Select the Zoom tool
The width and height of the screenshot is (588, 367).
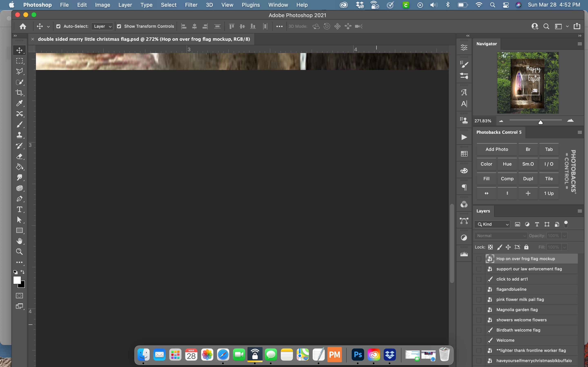(19, 252)
